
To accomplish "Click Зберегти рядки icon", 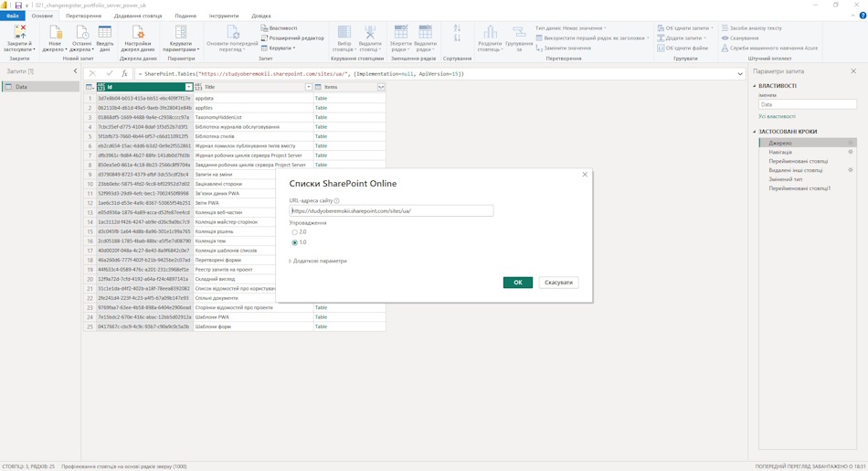I will coord(401,32).
